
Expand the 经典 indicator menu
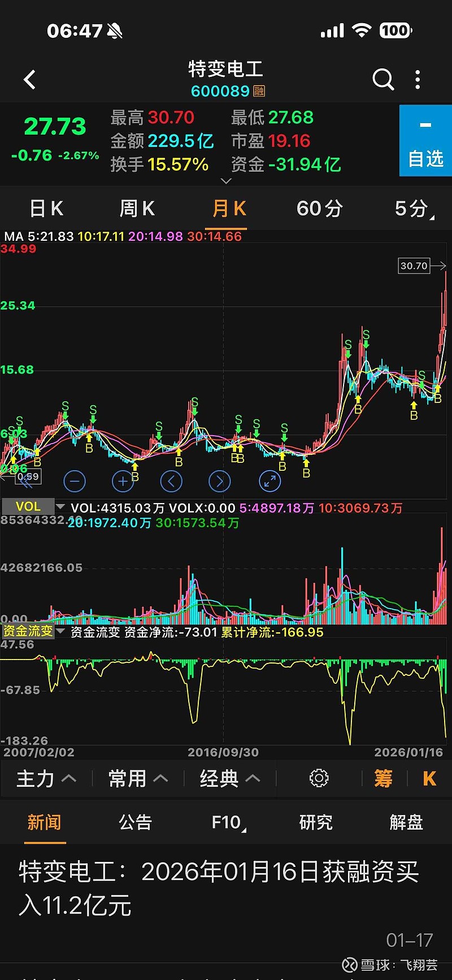230,779
